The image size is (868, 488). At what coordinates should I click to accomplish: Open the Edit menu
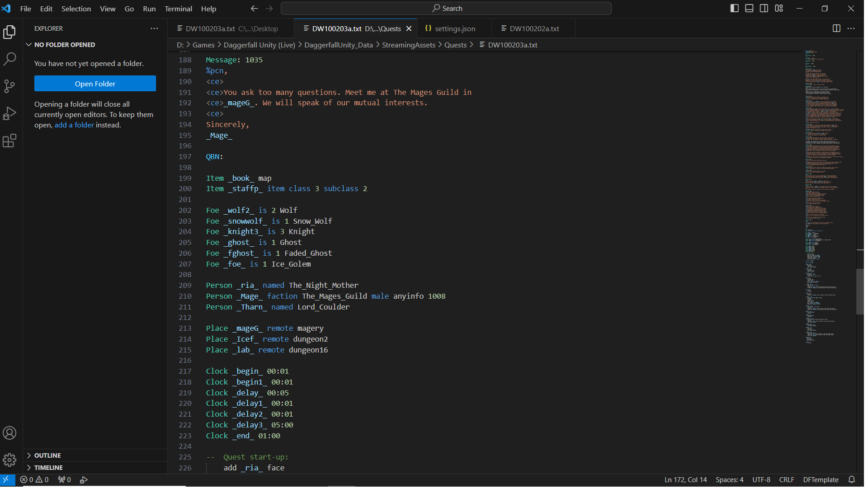pos(46,9)
